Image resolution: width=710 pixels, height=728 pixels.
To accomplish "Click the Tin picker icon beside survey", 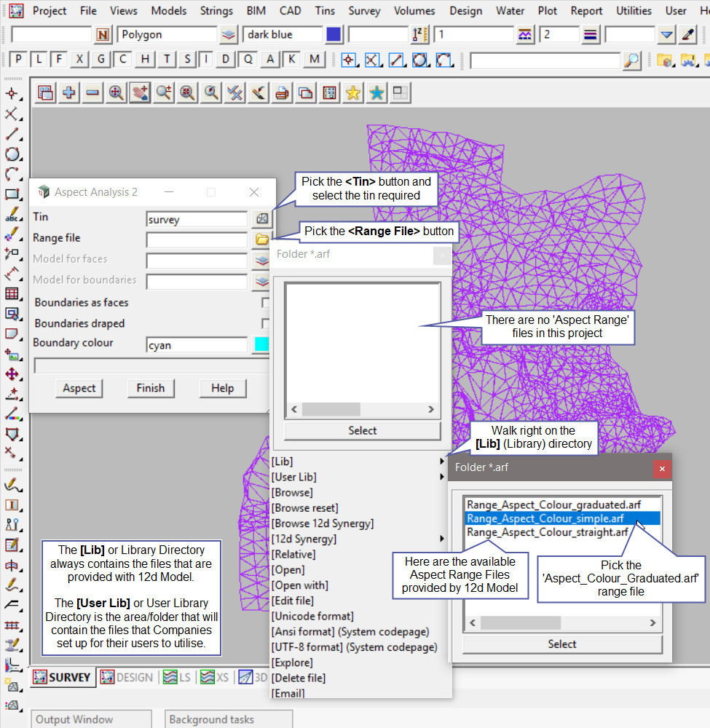I will 262,218.
